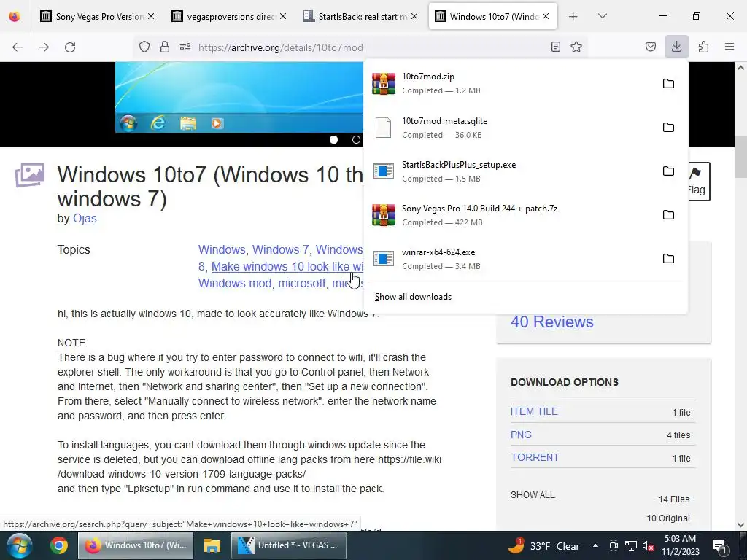
Task: Show 10to7mod_meta.sqlite in its folder
Action: pyautogui.click(x=668, y=127)
